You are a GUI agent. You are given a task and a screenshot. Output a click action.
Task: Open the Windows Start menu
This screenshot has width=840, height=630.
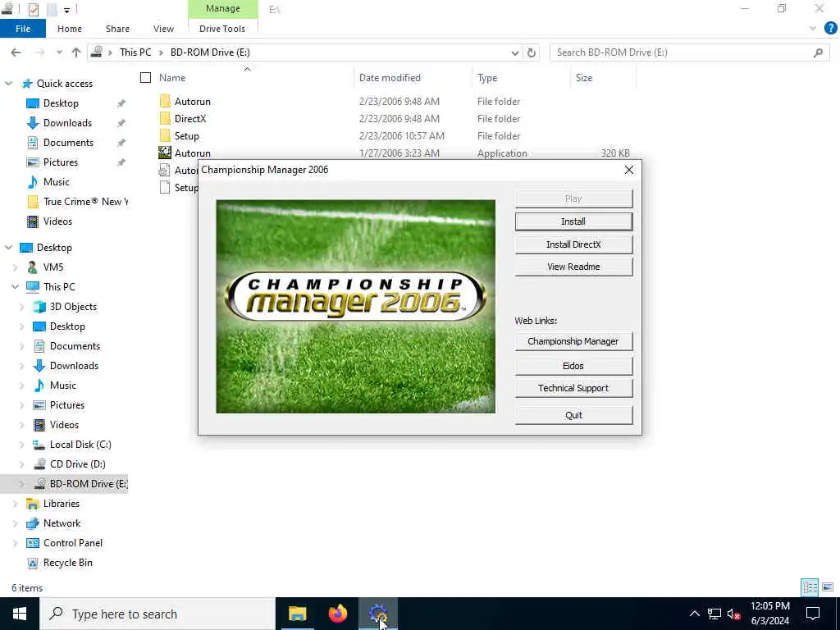coord(20,614)
